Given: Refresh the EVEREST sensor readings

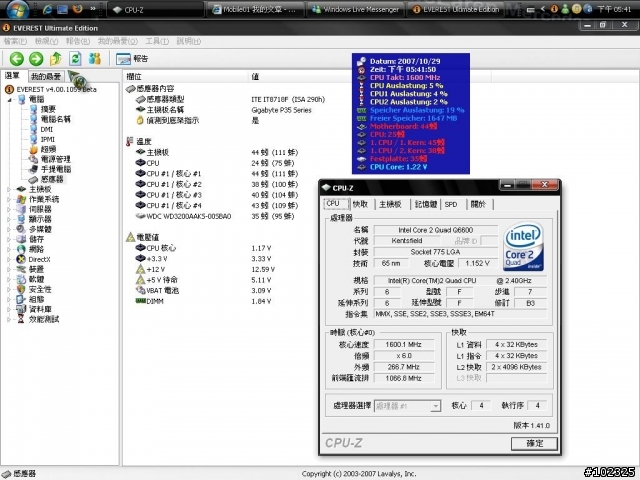Looking at the screenshot, I should pos(75,59).
